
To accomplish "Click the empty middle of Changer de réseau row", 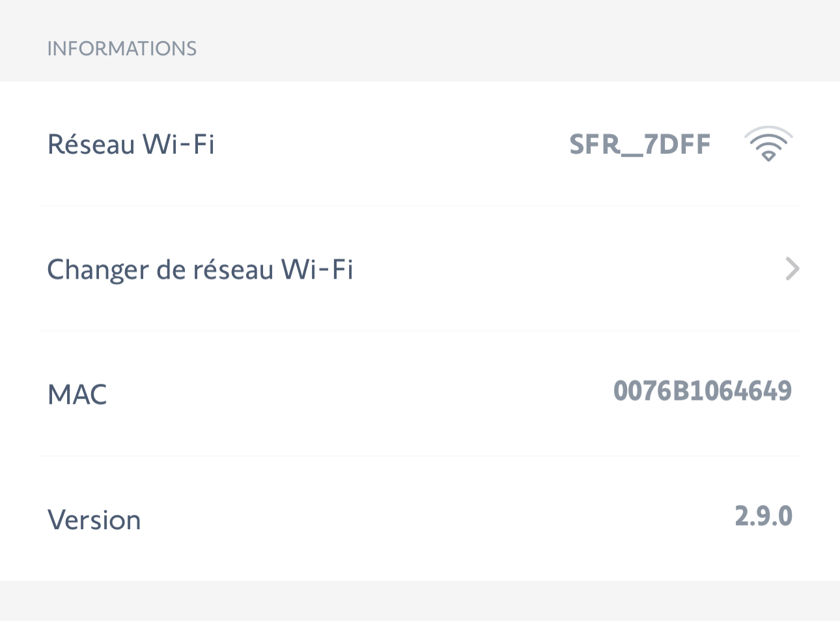I will click(567, 270).
